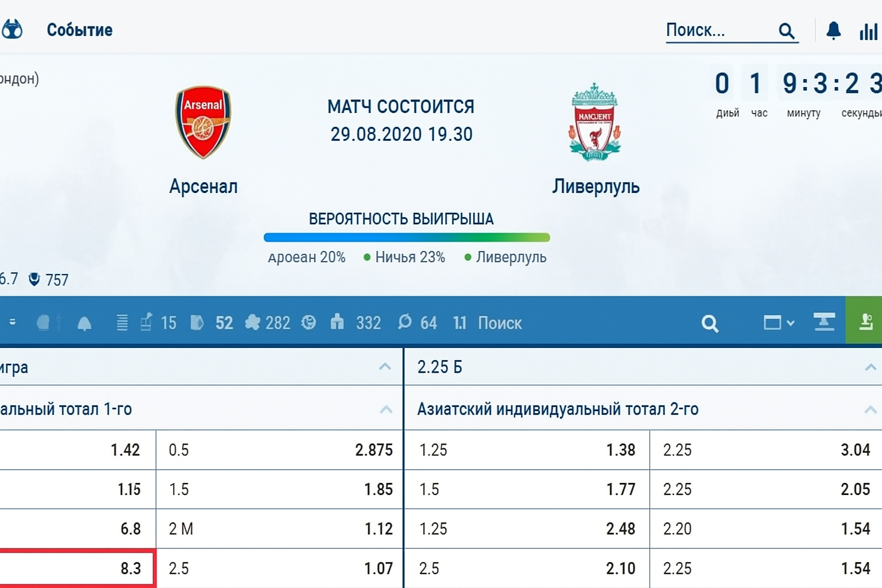Select the highlighted 8.3 odds cell
The image size is (882, 588).
[x=78, y=568]
